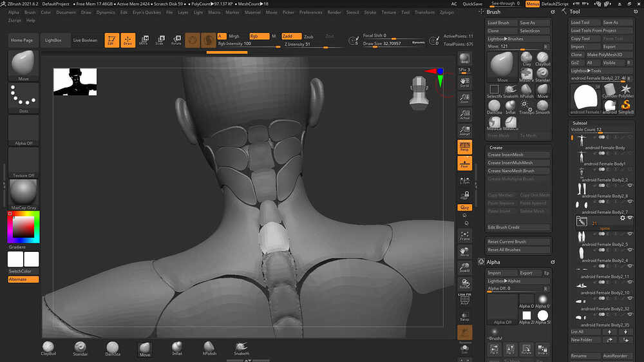
Task: Click the Transp transparency icon
Action: (464, 316)
